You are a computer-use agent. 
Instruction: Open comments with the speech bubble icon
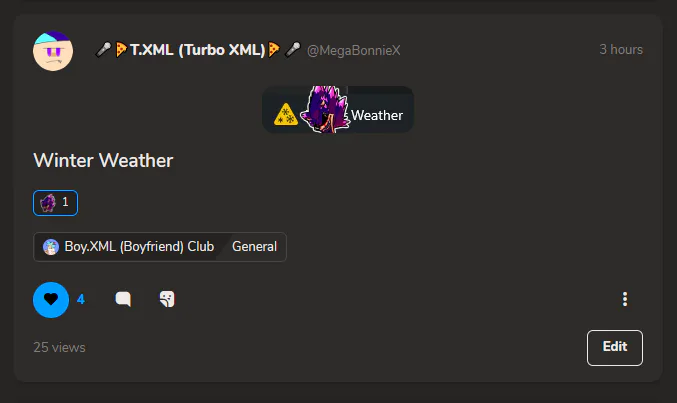[123, 299]
